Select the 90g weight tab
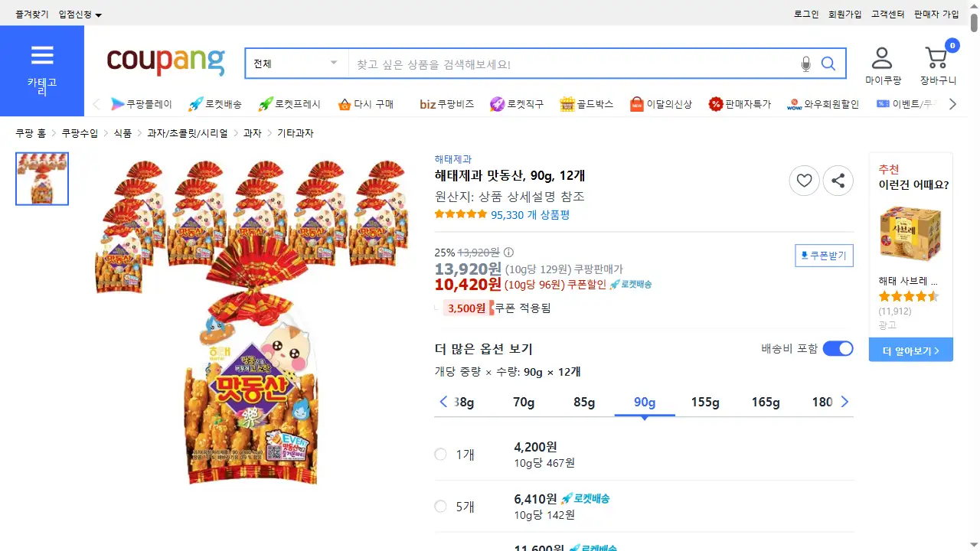This screenshot has width=980, height=551. click(645, 402)
